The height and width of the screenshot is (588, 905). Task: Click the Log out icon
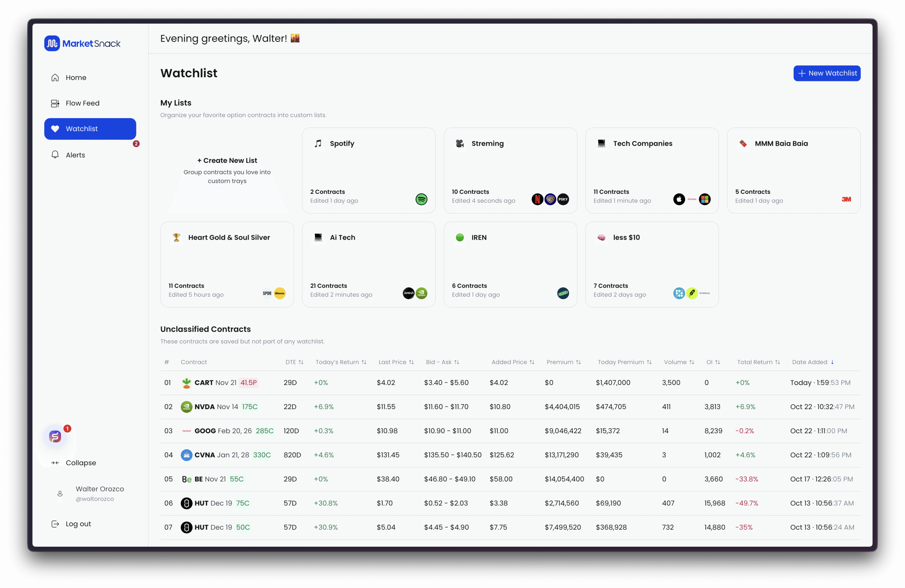click(55, 524)
